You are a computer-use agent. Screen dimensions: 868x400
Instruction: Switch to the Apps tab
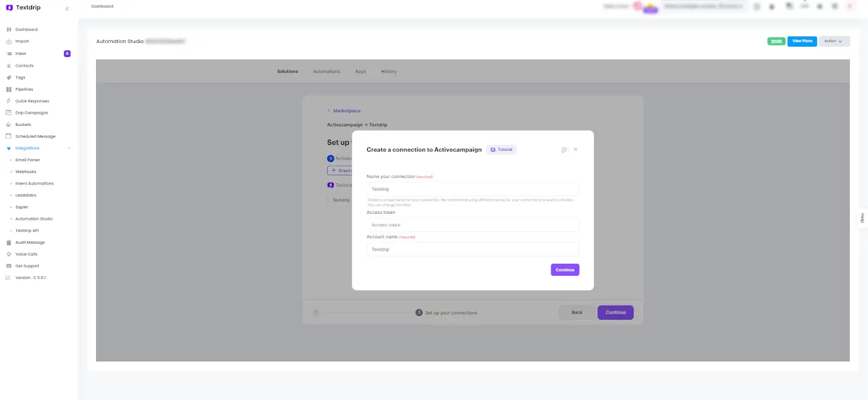361,72
